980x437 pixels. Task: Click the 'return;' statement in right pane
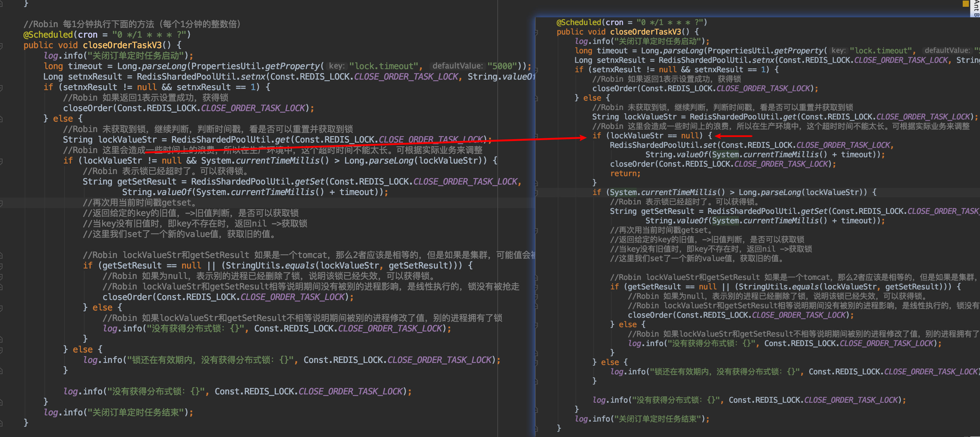click(x=625, y=173)
